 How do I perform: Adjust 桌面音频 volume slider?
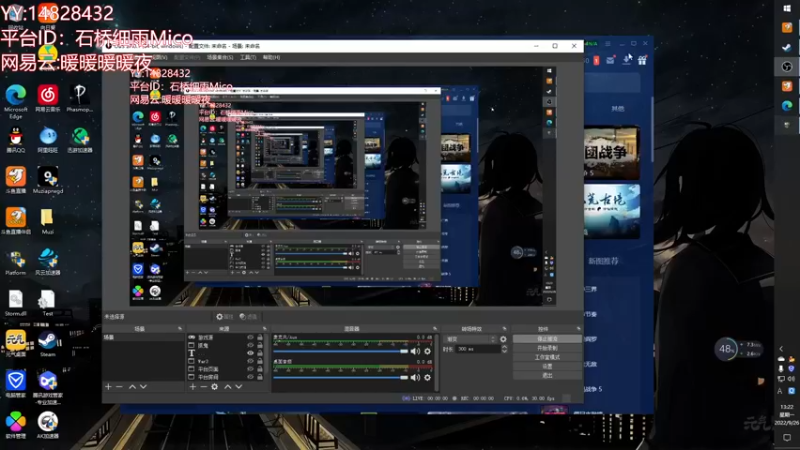[x=341, y=378]
